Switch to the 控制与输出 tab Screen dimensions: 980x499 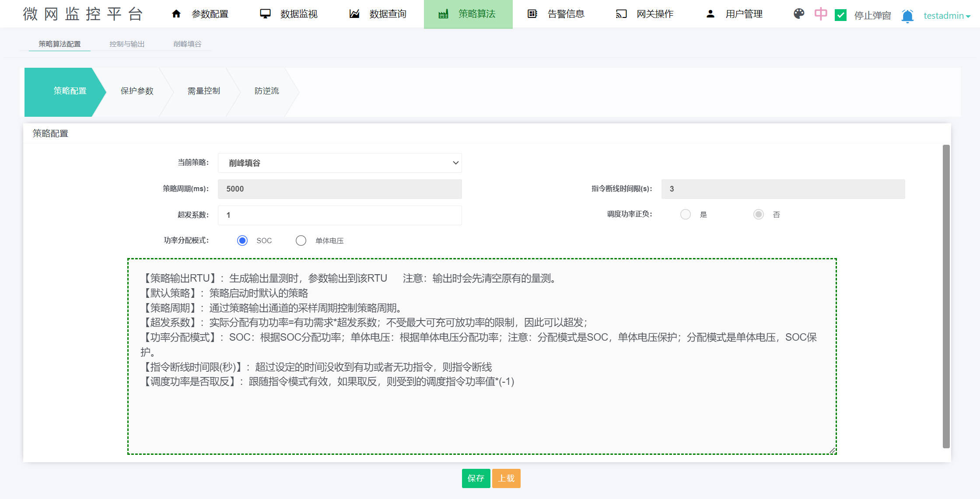[x=127, y=44]
